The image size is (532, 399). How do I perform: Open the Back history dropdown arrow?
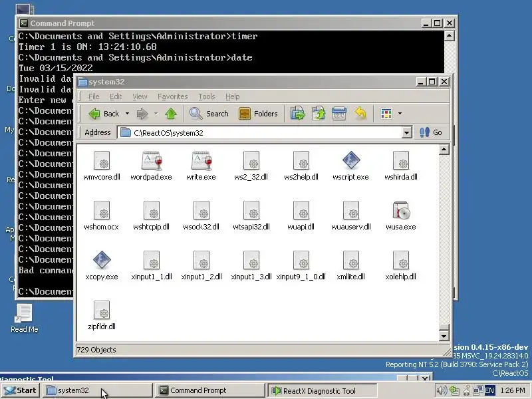click(127, 114)
